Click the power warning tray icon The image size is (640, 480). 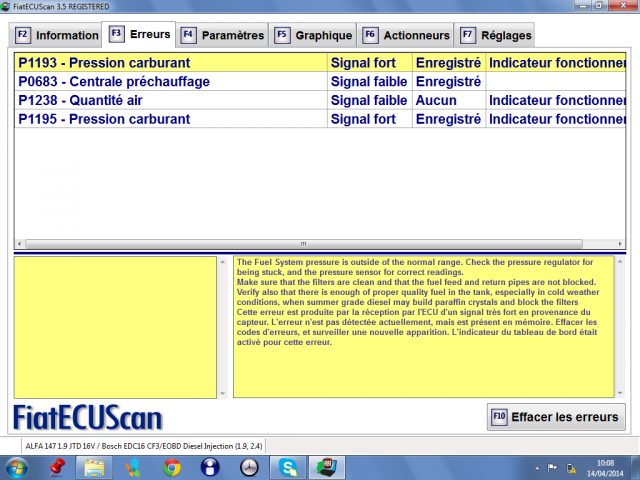(x=571, y=468)
